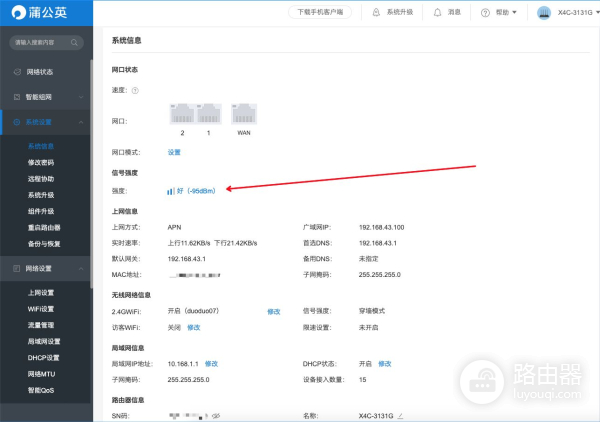Select 重启路由器 in the sidebar
Viewport: 600px width, 422px height.
point(44,228)
